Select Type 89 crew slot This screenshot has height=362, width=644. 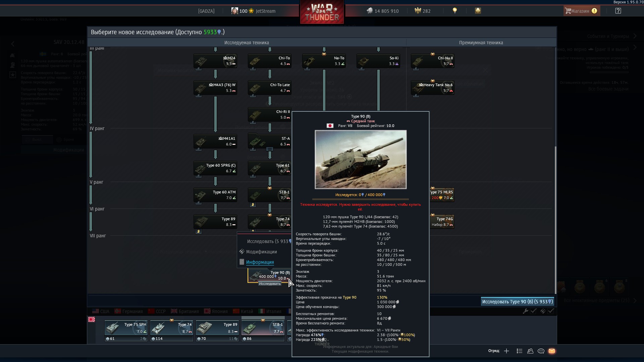217,328
